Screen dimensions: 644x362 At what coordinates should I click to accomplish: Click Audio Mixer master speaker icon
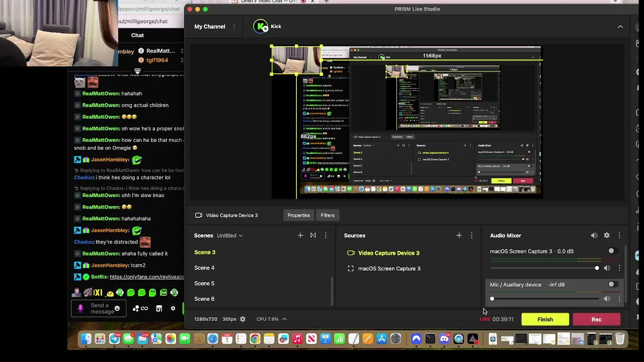[x=594, y=235]
